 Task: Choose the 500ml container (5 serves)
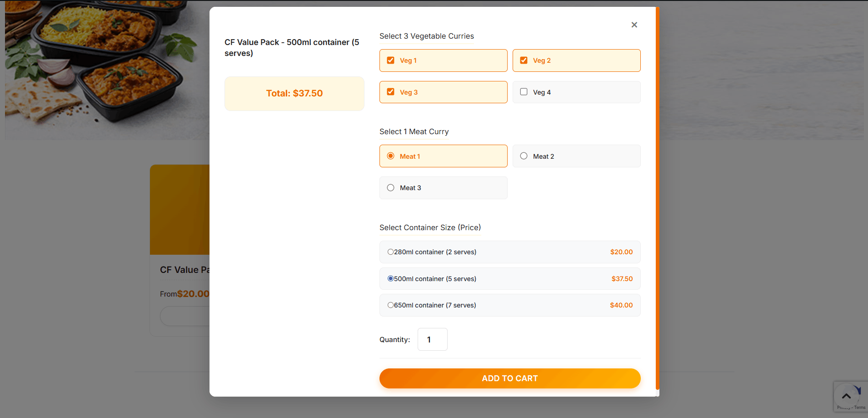click(x=390, y=279)
